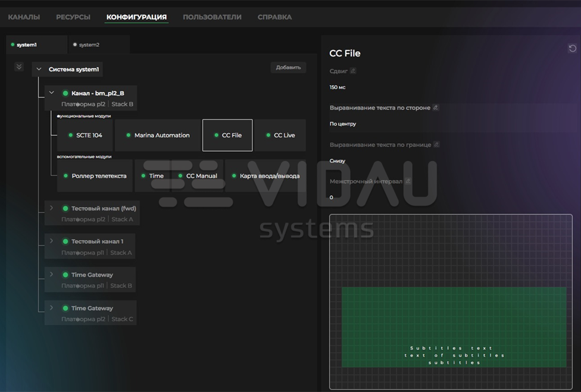
Task: Open the Marina Automation module
Action: click(x=158, y=135)
